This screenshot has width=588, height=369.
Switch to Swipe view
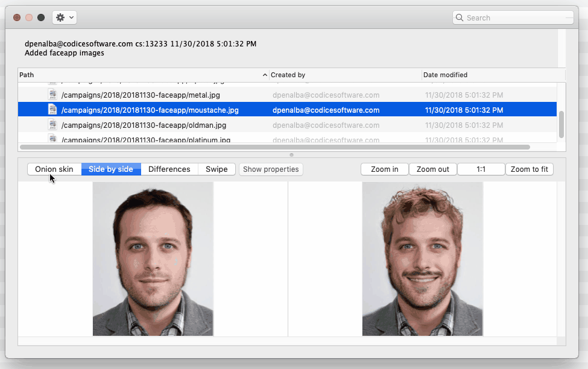pos(217,169)
